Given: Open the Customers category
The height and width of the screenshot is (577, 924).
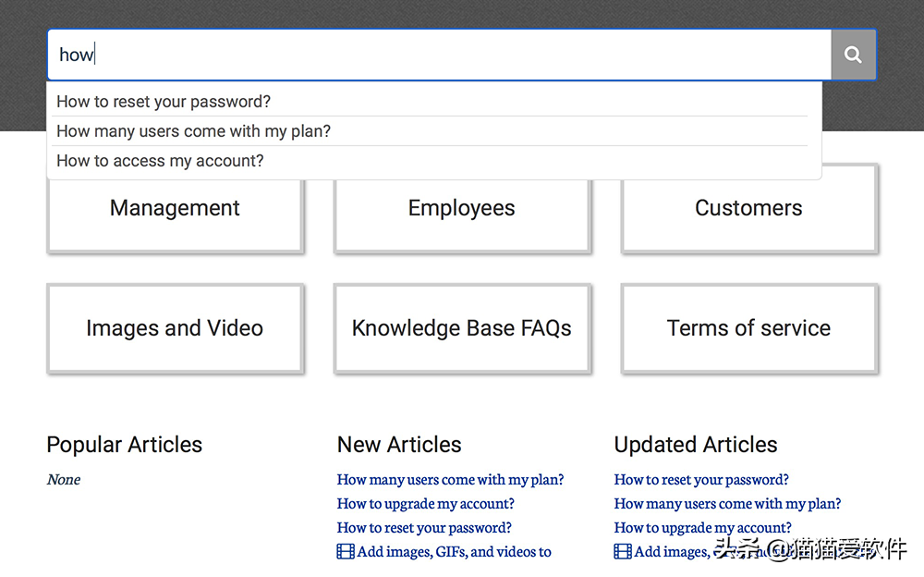Looking at the screenshot, I should [749, 208].
